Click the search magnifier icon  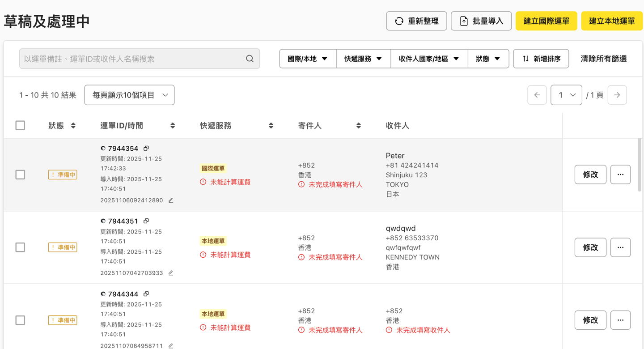[250, 59]
